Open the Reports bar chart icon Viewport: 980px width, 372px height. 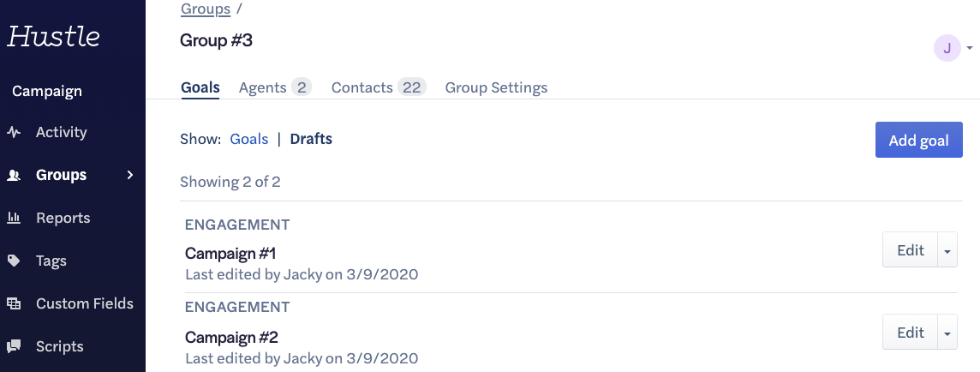[14, 219]
